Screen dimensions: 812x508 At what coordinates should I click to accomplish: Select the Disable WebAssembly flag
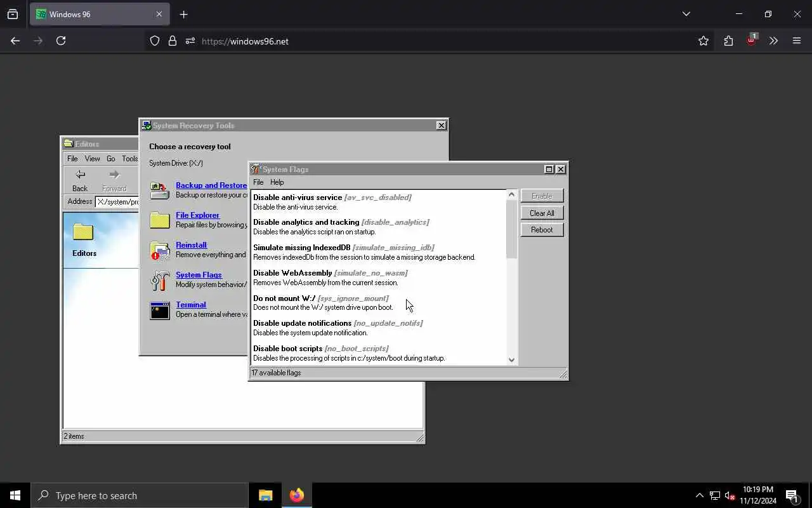tap(379, 277)
